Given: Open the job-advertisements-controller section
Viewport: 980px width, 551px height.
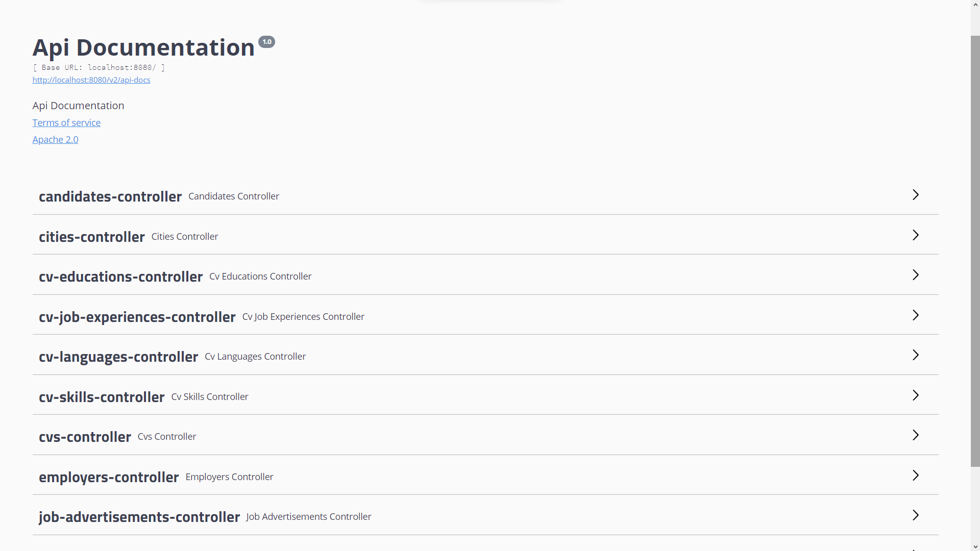Looking at the screenshot, I should [915, 515].
